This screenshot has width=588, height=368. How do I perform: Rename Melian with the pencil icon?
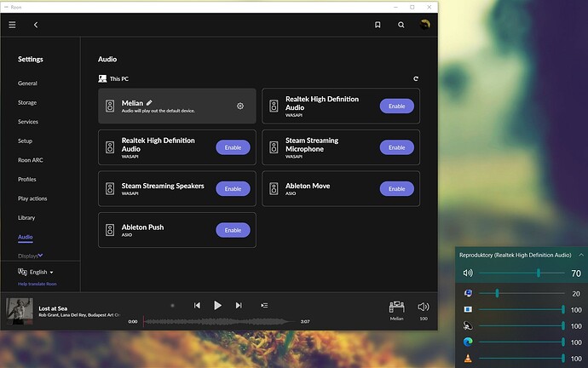(149, 103)
